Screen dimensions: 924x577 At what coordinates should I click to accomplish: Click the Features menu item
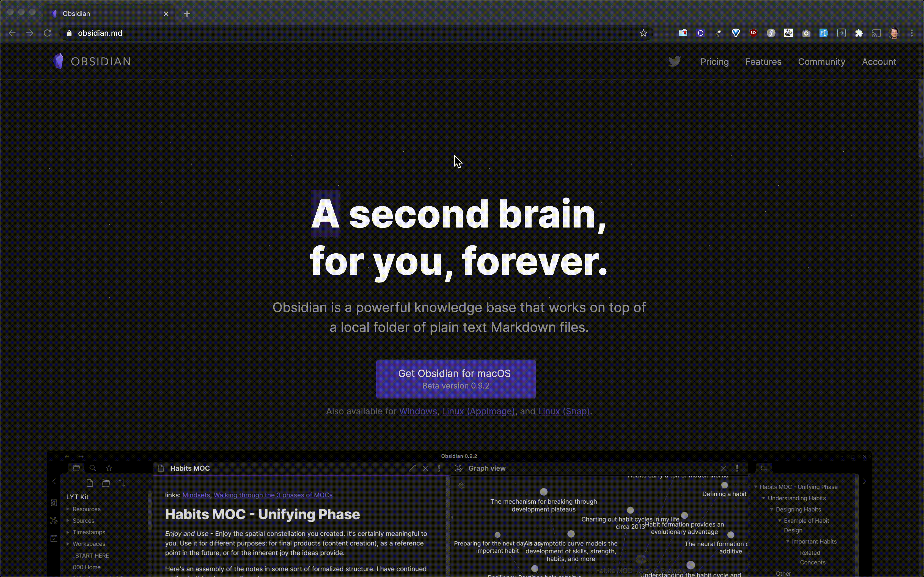pyautogui.click(x=763, y=61)
